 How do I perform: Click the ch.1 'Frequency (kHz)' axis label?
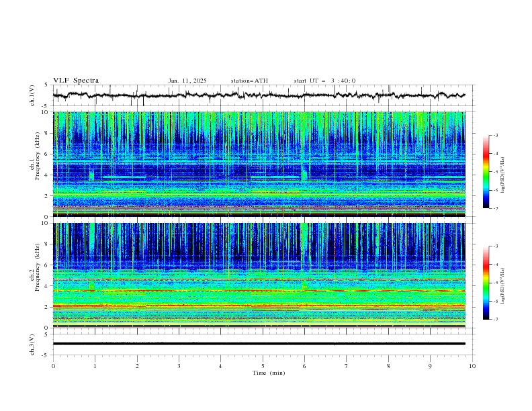pyautogui.click(x=38, y=156)
